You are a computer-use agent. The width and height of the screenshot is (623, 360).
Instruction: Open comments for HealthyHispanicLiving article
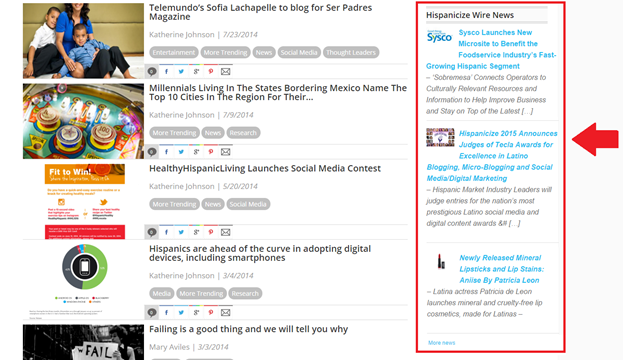click(x=152, y=232)
